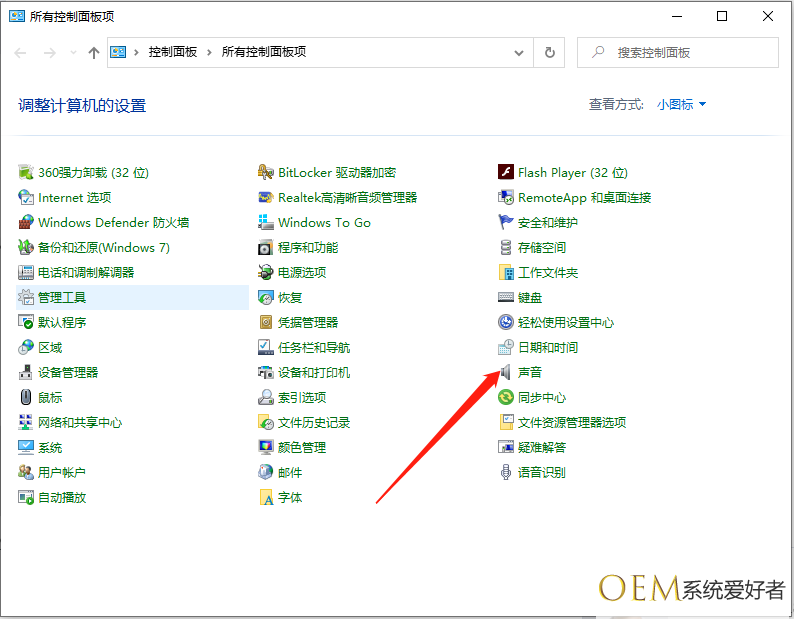
Task: Click the 同步中心 green sync icon
Action: [506, 397]
